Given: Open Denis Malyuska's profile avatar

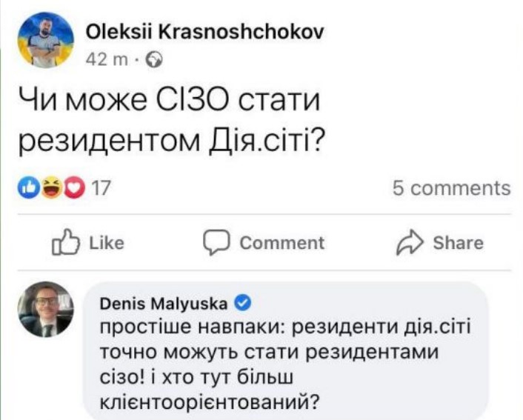Looking at the screenshot, I should (x=46, y=309).
